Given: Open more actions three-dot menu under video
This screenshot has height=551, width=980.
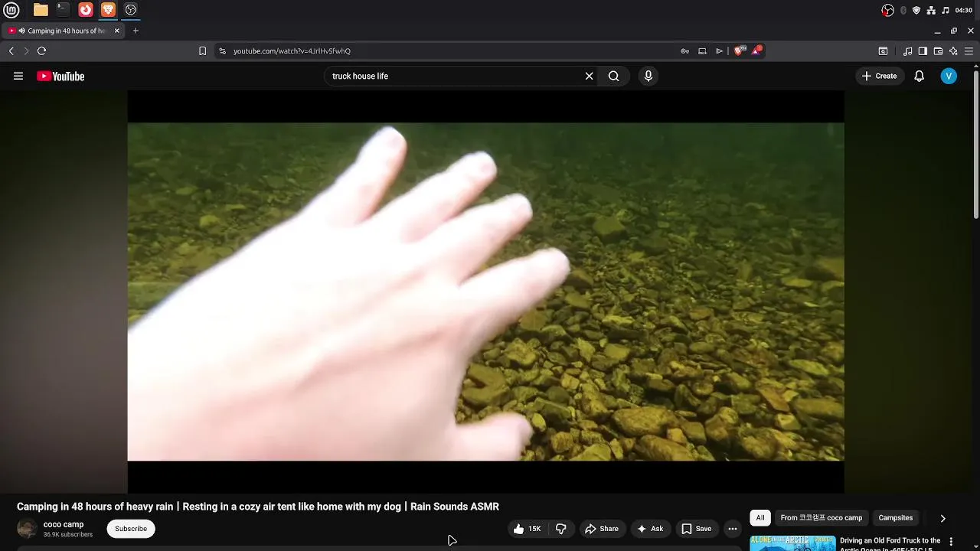Looking at the screenshot, I should [733, 529].
